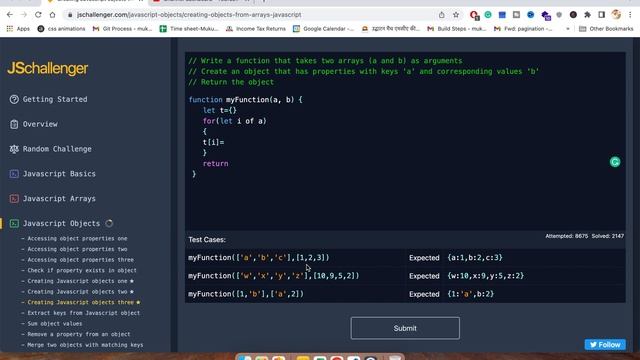This screenshot has height=360, width=640.
Task: Click the Overview clipboard icon
Action: (x=14, y=124)
